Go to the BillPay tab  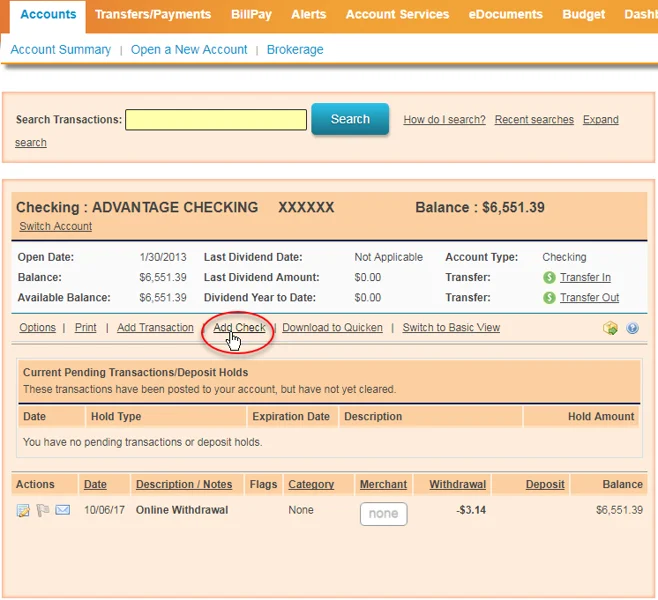pyautogui.click(x=251, y=15)
